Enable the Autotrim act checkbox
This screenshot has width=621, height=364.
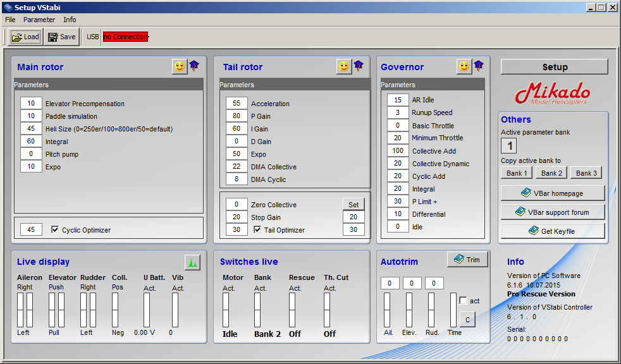(x=463, y=300)
